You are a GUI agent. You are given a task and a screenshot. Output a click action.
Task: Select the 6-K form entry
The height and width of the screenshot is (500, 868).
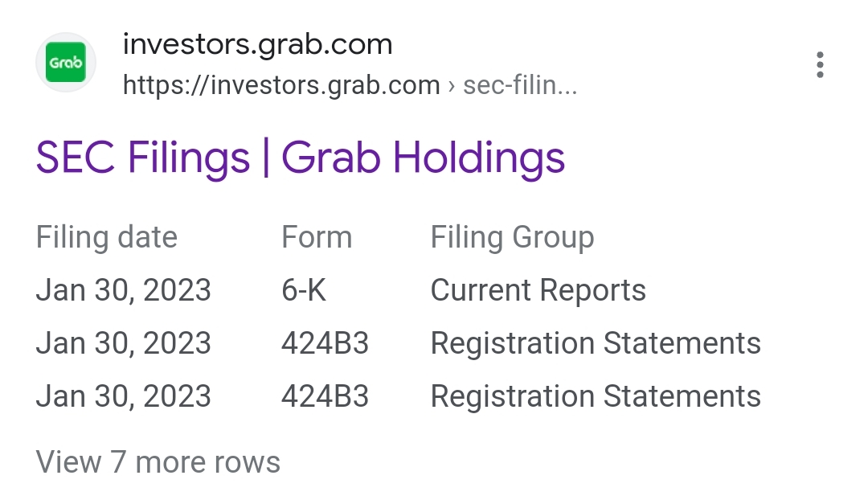tap(304, 290)
